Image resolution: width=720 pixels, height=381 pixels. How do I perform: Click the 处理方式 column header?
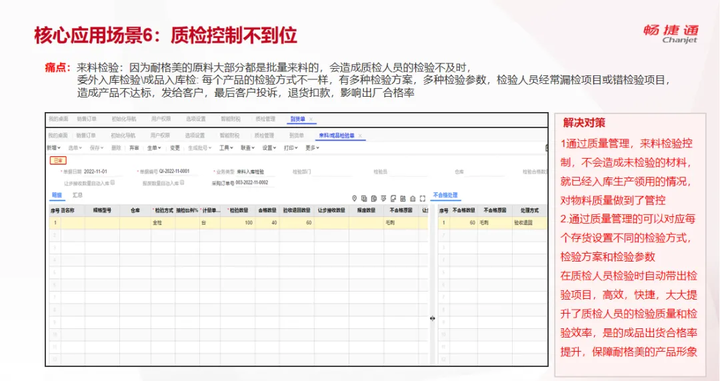(529, 210)
